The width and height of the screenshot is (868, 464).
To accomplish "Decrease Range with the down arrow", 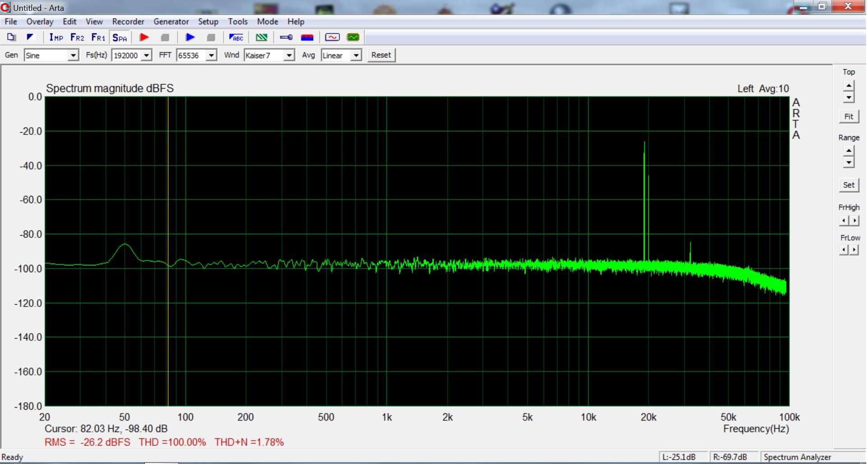I will 849,162.
